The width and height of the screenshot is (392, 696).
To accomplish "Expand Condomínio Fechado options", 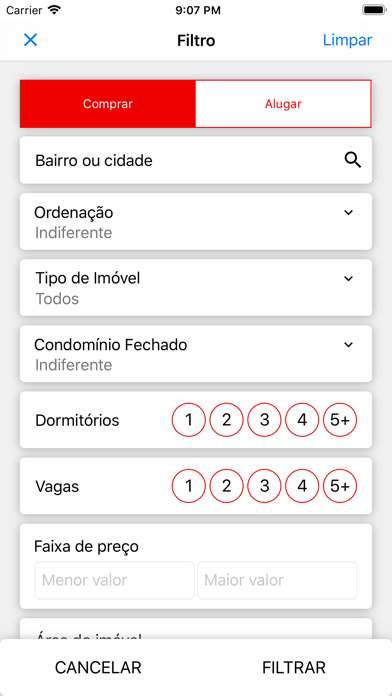I will [196, 354].
